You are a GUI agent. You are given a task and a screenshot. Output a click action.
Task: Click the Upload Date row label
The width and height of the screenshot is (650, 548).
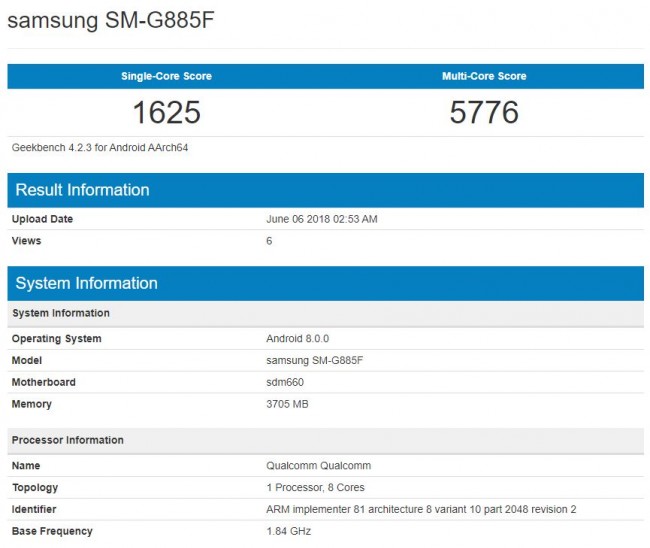pyautogui.click(x=42, y=219)
